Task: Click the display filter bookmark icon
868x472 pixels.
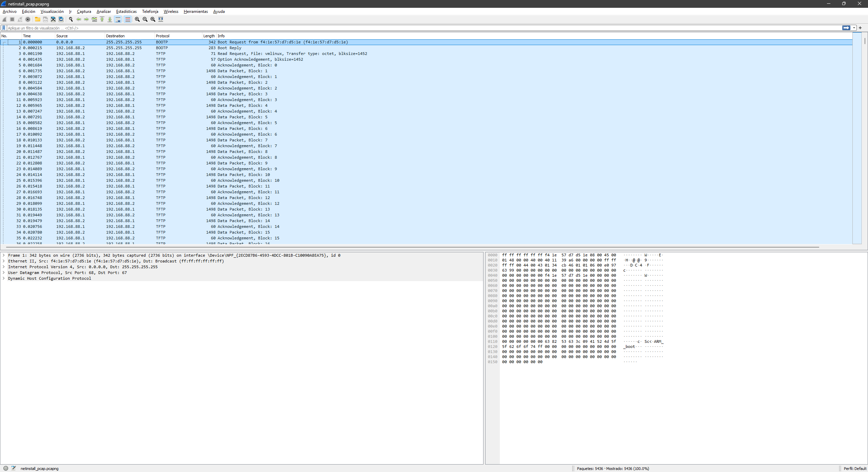Action: click(x=4, y=28)
